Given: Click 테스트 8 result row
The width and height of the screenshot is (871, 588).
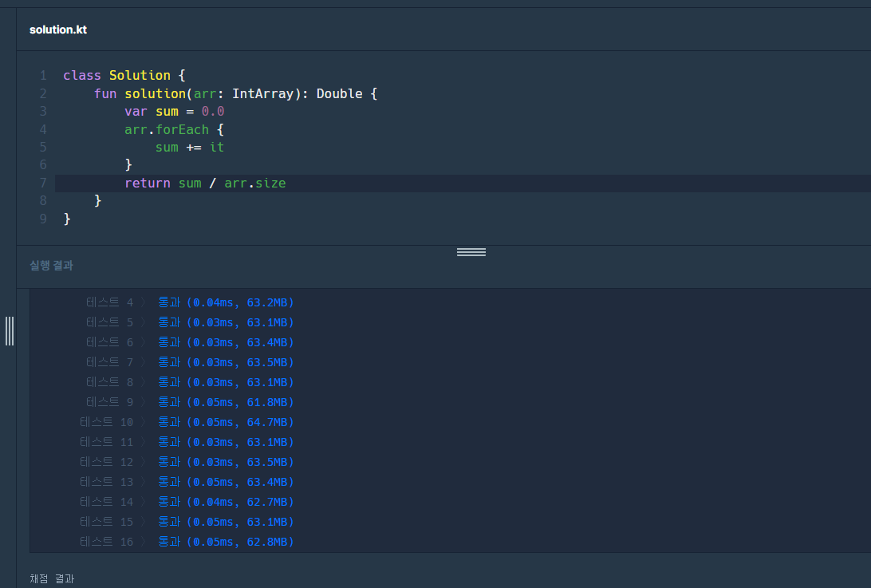Looking at the screenshot, I should click(190, 382).
